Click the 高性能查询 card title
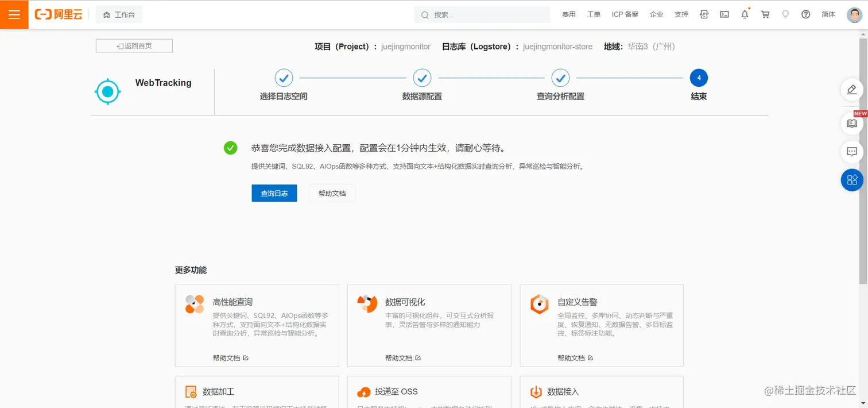 coord(232,302)
